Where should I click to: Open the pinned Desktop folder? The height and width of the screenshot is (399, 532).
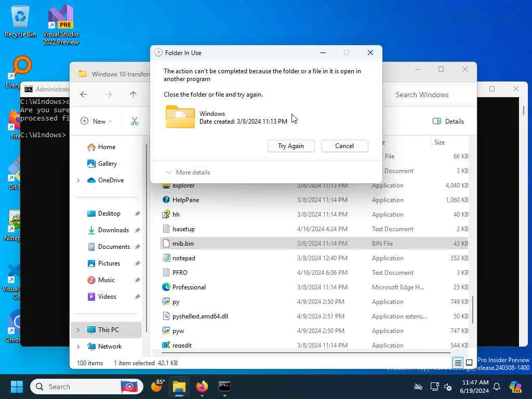click(104, 214)
